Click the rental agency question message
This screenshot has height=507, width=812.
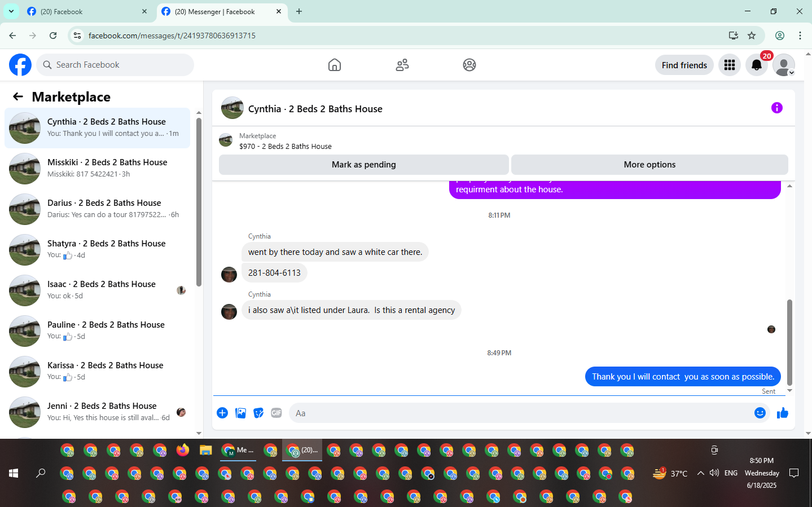[x=352, y=310]
